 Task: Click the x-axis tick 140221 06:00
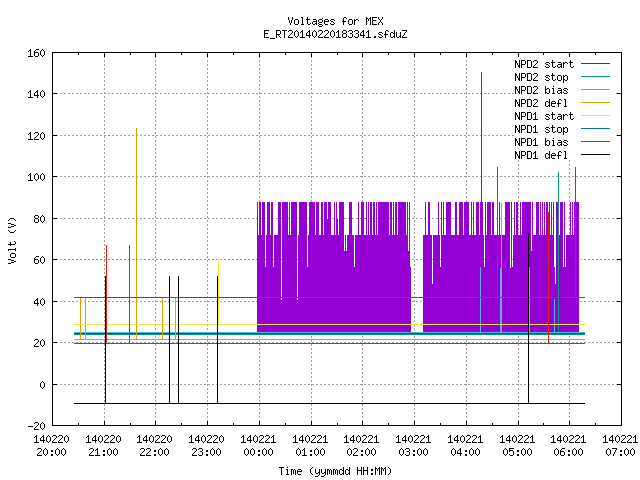point(568,446)
